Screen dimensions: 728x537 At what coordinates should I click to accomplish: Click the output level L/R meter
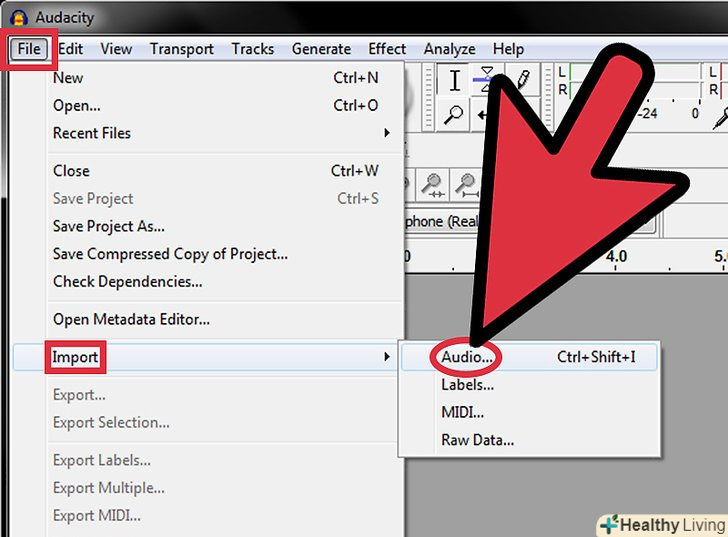[629, 80]
